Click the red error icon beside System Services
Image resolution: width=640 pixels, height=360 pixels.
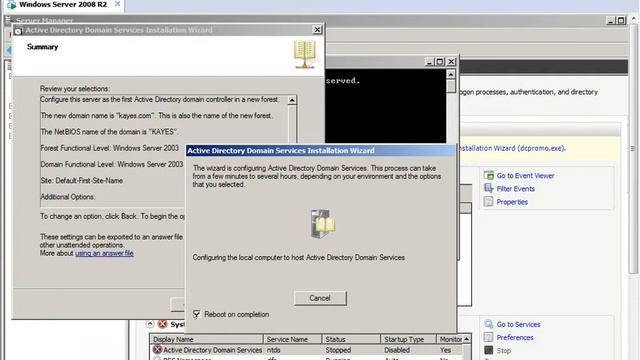pyautogui.click(x=162, y=324)
